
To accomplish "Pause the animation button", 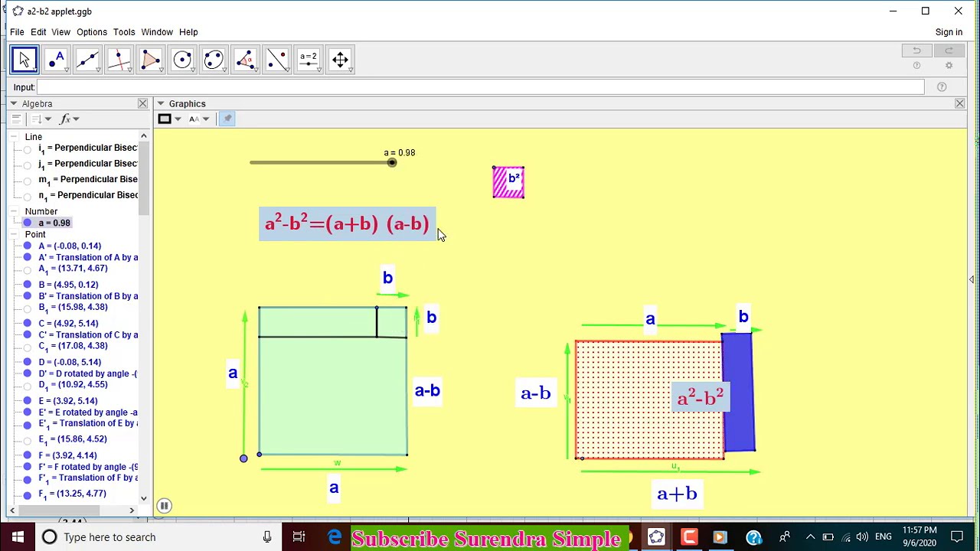I will (164, 505).
